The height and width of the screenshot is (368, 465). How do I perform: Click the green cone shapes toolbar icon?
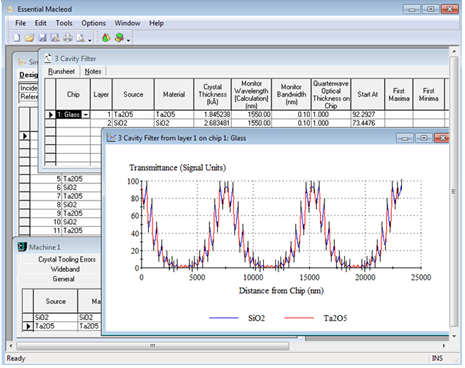coord(106,38)
